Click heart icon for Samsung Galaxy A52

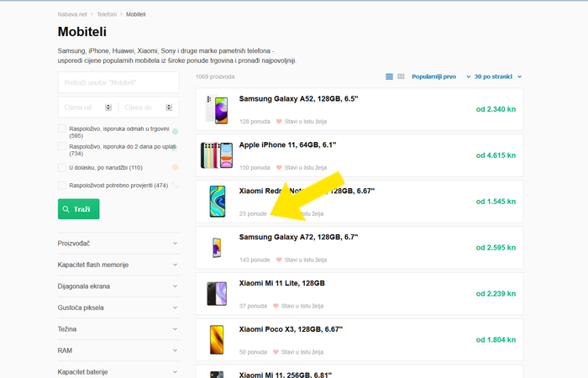coord(279,122)
